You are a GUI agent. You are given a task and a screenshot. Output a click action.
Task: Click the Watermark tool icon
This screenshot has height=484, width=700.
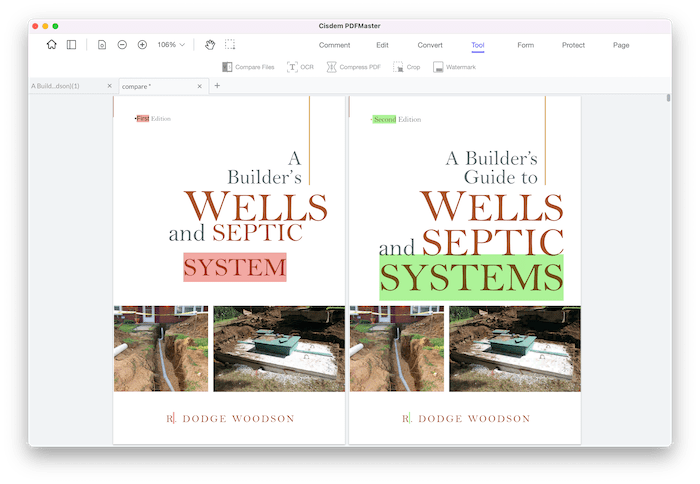438,67
